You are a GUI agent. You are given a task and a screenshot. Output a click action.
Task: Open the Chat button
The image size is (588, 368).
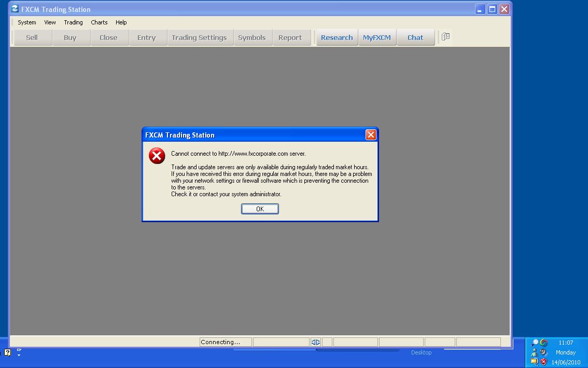tap(415, 37)
